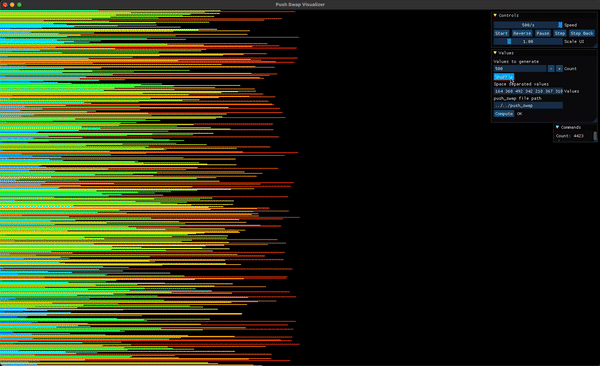
Task: Click the Speed slider
Action: (x=528, y=25)
